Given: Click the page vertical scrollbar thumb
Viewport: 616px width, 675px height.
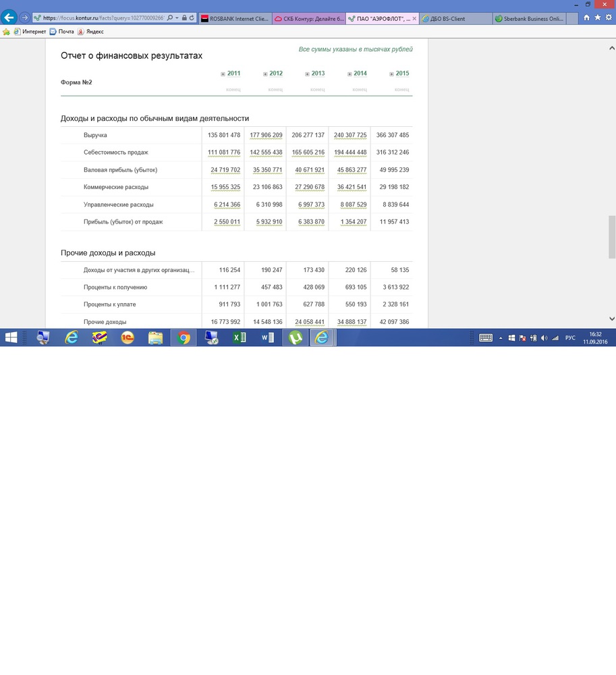Looking at the screenshot, I should click(612, 237).
